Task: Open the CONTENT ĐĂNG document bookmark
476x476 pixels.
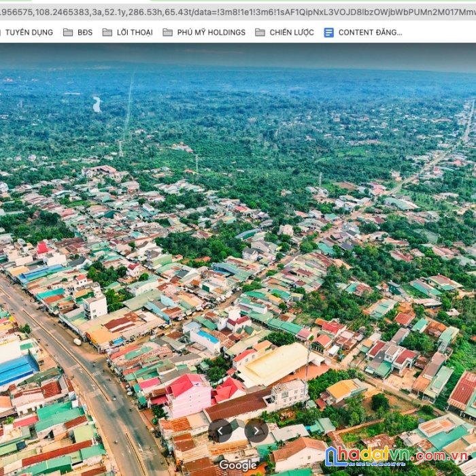Action: pos(363,33)
